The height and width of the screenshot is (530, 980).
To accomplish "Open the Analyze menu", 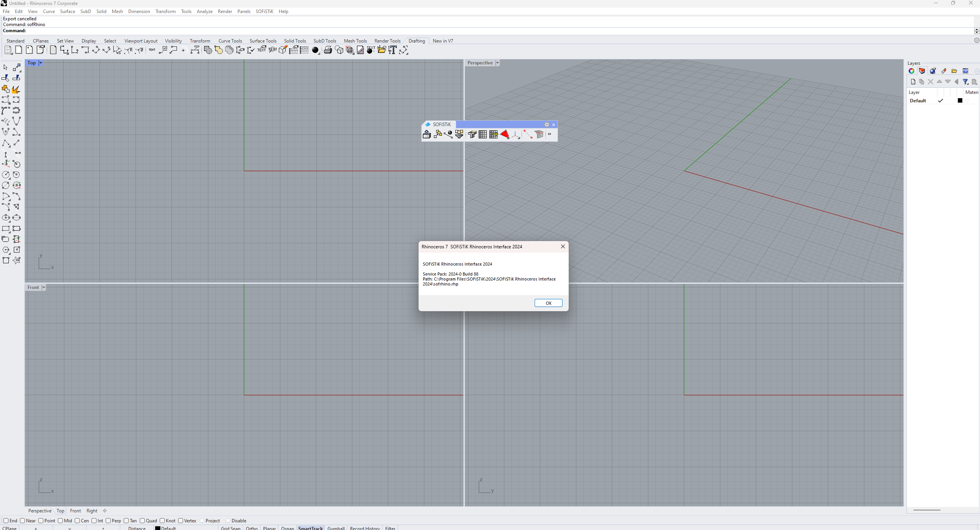I will pos(205,11).
